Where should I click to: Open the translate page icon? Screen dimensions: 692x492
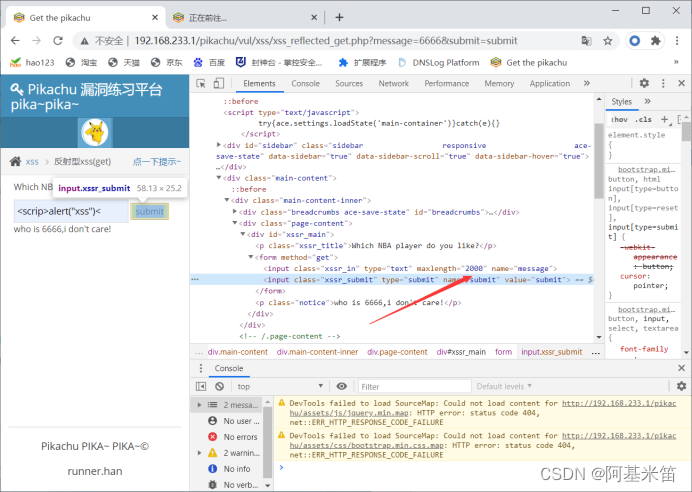tap(587, 41)
